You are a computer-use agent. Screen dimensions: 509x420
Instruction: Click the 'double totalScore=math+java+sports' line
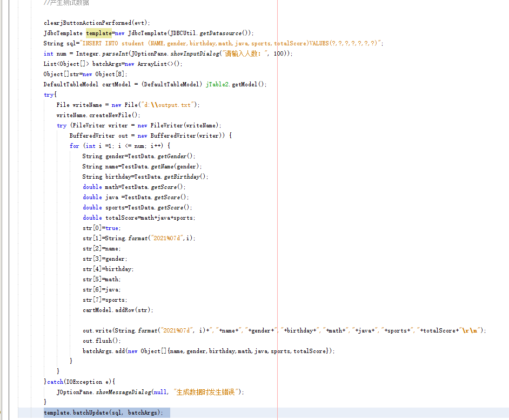pyautogui.click(x=139, y=218)
